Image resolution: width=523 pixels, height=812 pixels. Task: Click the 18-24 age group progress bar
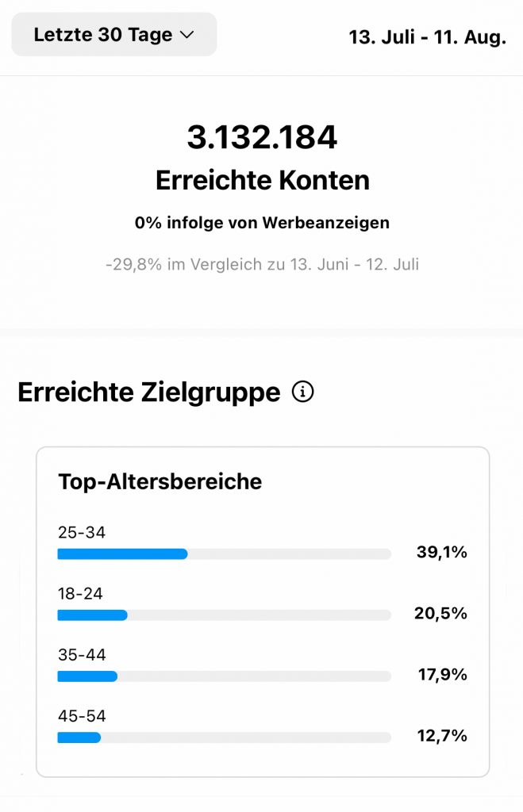point(224,615)
